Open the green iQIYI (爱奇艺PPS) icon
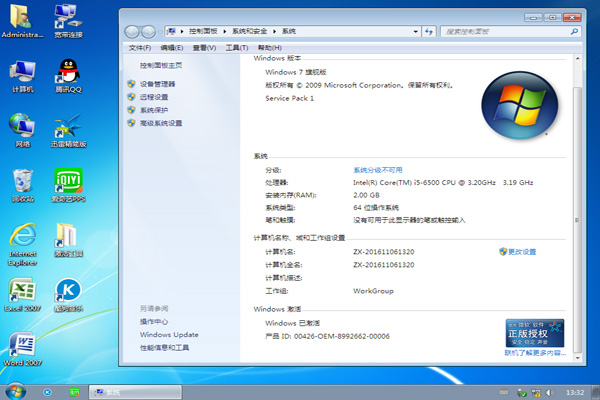Image resolution: width=600 pixels, height=400 pixels. (67, 183)
